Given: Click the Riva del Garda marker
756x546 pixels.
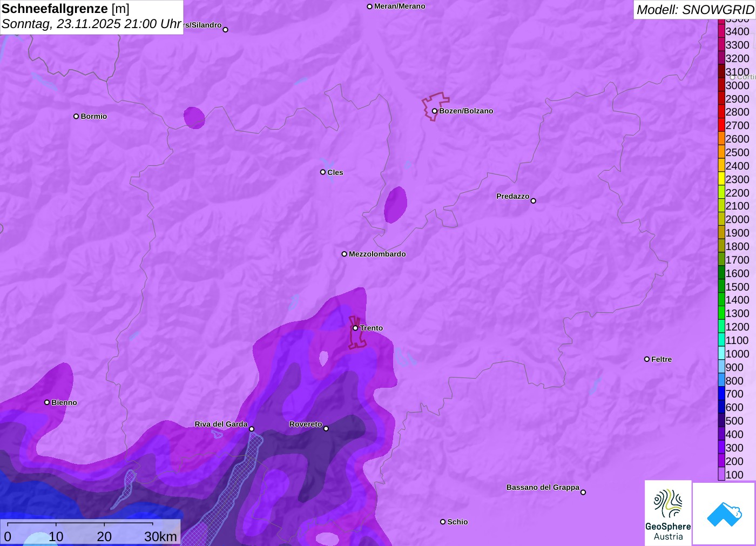Looking at the screenshot, I should (x=252, y=429).
